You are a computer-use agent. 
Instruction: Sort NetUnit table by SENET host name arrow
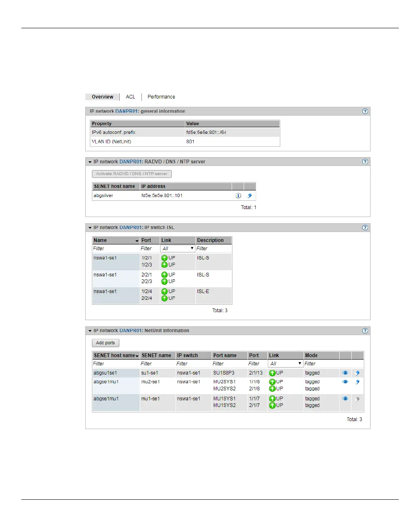pos(137,356)
